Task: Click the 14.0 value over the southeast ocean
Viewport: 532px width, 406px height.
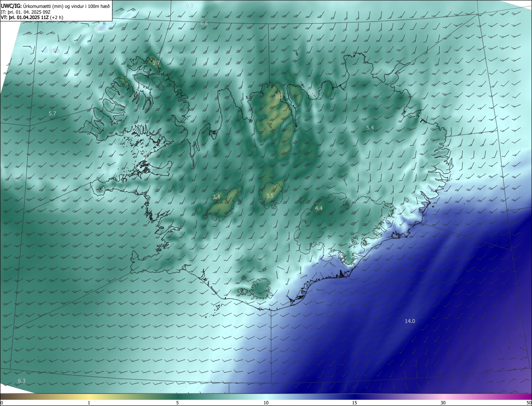Action: (x=410, y=321)
